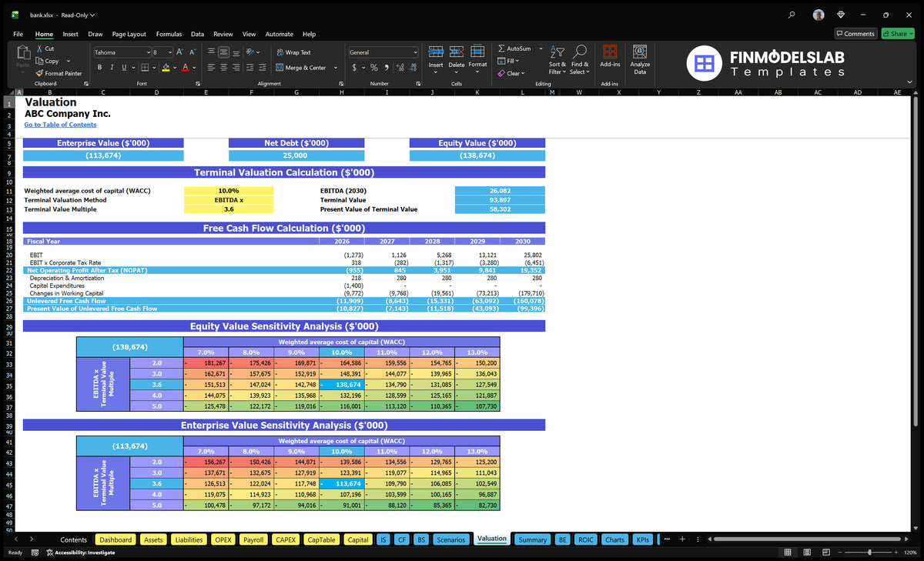Click Accessibility: Investigate in status bar
This screenshot has width=924, height=561.
tap(80, 552)
